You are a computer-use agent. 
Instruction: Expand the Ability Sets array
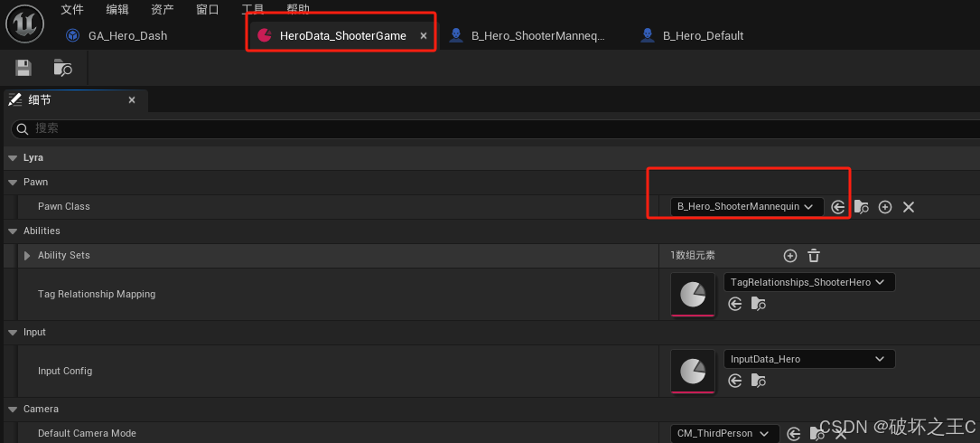point(27,255)
